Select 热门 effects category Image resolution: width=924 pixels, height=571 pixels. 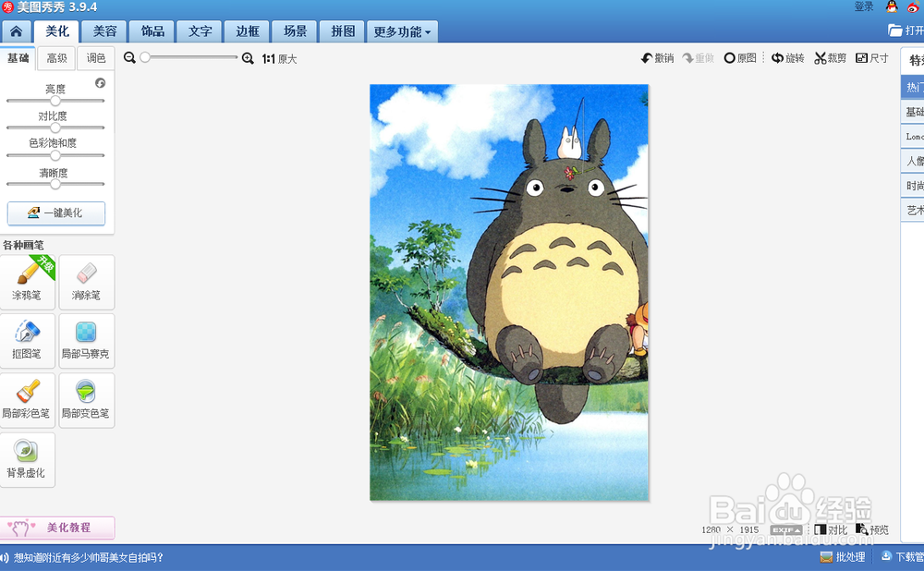click(x=913, y=87)
